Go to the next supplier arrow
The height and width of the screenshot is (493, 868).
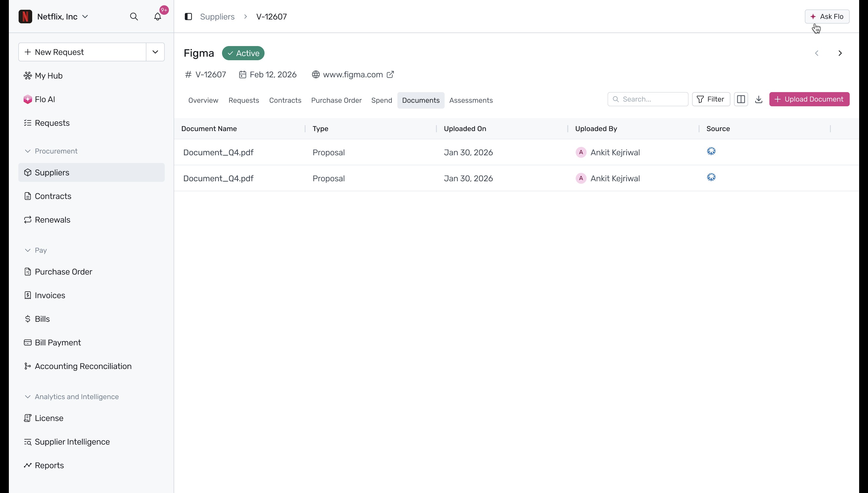[840, 53]
